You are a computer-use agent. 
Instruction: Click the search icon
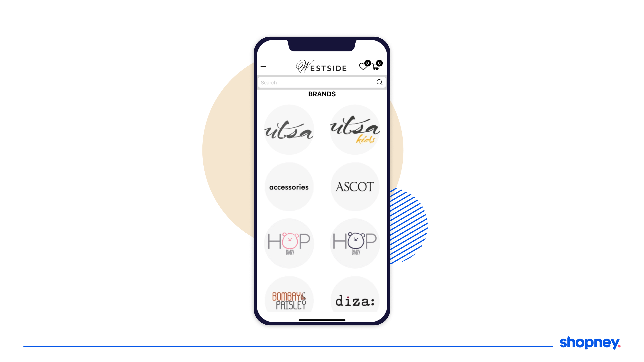379,82
